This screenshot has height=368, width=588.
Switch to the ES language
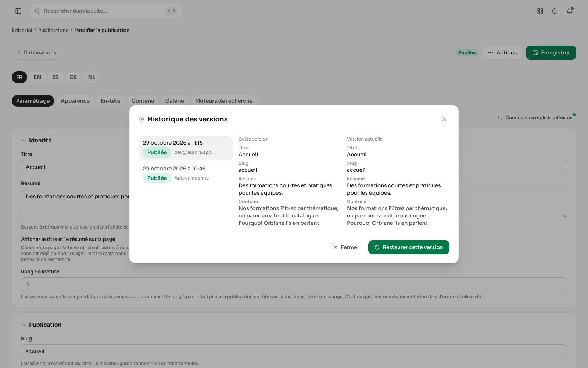[55, 77]
